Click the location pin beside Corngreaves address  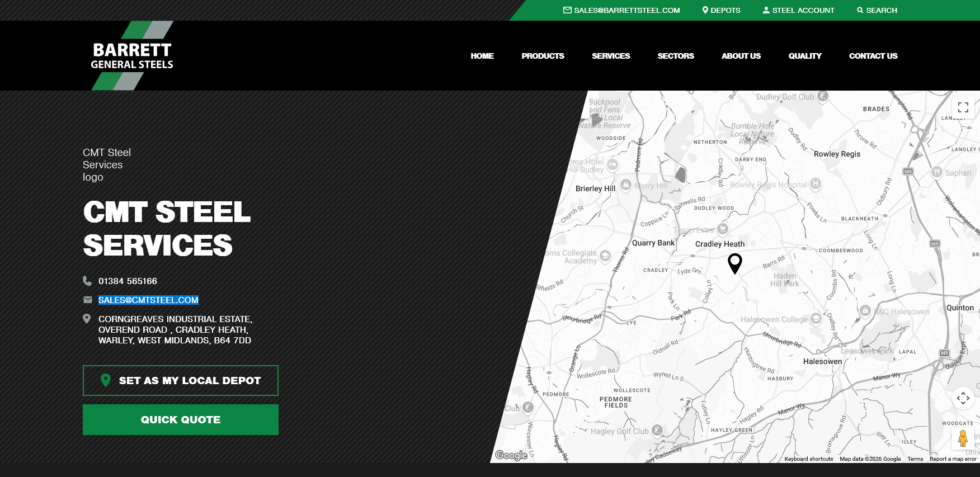pyautogui.click(x=87, y=319)
